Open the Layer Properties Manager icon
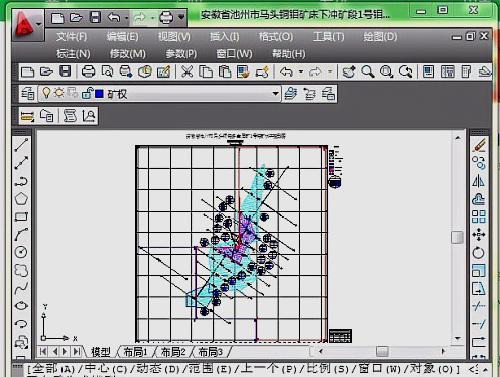500x377 pixels. click(x=28, y=94)
